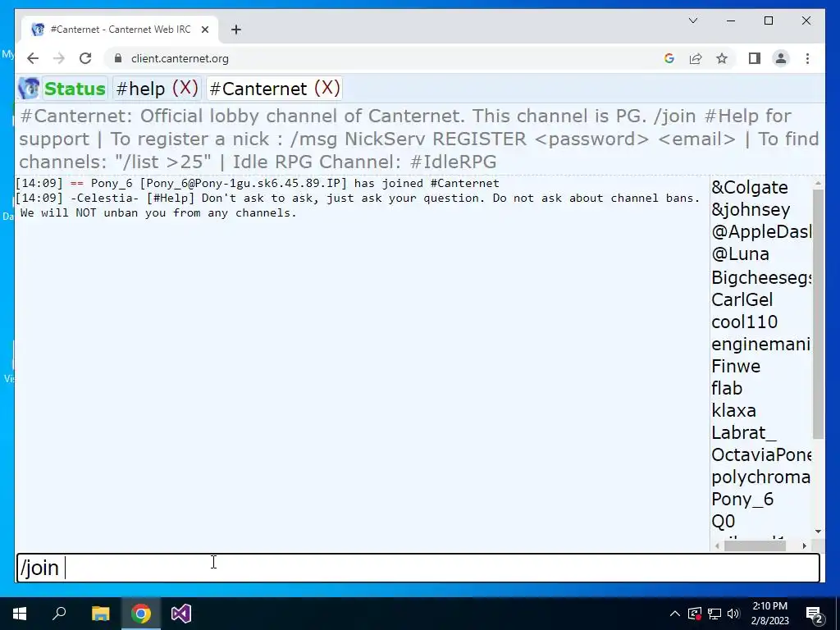Select user enginemani in nick list
The image size is (840, 630).
click(x=760, y=344)
